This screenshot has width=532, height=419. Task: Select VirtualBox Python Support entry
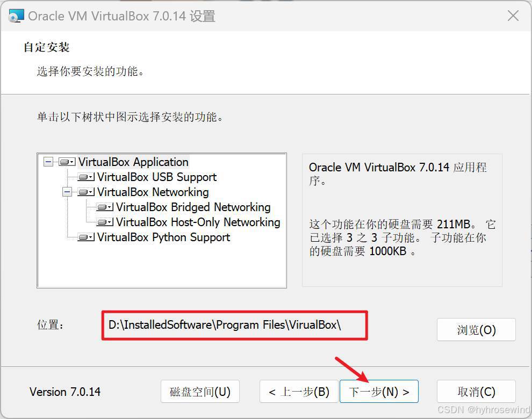coord(163,237)
